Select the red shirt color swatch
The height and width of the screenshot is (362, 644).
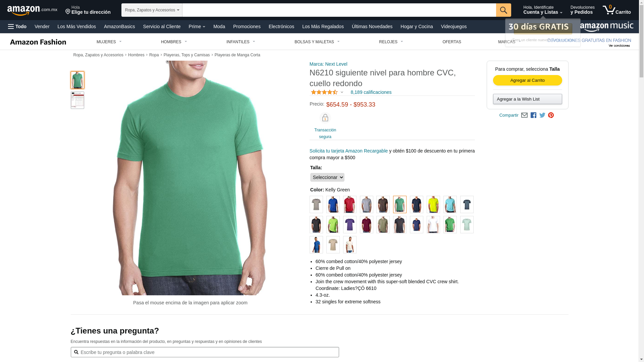(350, 204)
